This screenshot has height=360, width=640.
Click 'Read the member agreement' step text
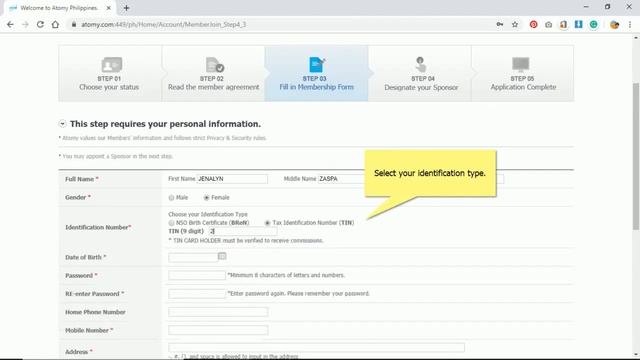(x=213, y=87)
